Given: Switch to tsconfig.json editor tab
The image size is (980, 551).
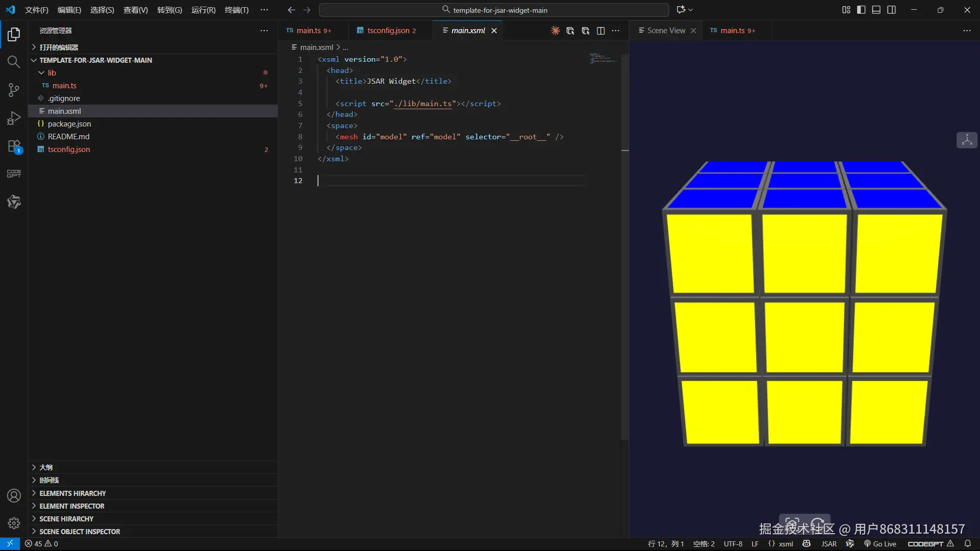Looking at the screenshot, I should [388, 31].
